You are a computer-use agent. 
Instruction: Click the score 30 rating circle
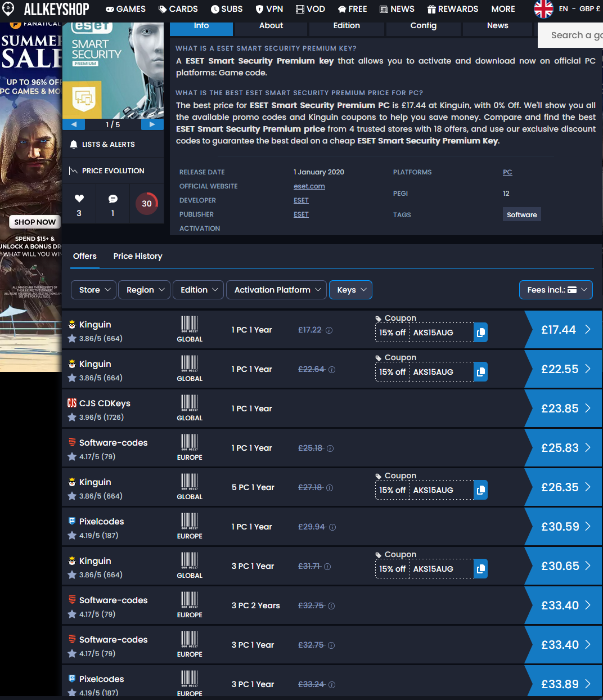click(x=147, y=204)
